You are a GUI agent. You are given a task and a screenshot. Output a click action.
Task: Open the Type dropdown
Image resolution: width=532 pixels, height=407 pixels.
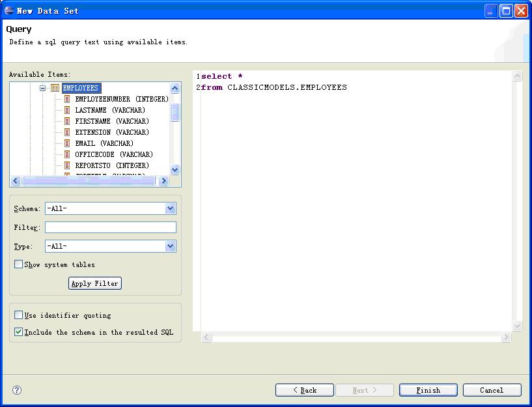171,246
